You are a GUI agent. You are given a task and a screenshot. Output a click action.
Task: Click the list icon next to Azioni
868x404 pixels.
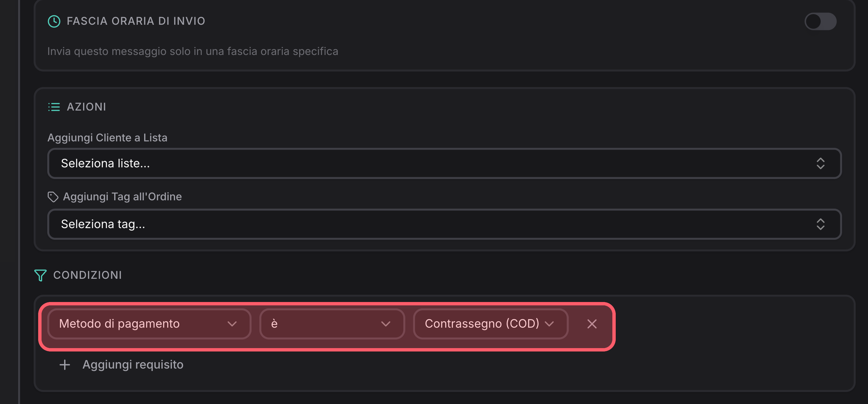click(x=54, y=107)
